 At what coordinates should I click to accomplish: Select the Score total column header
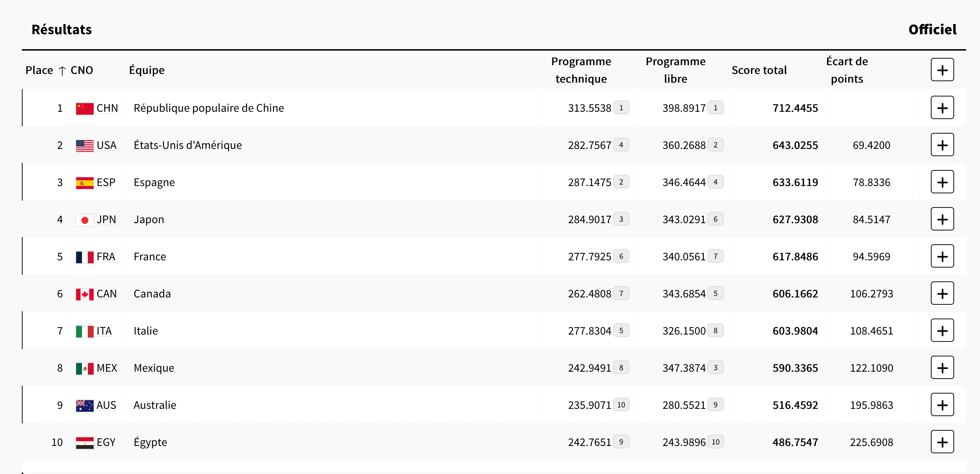759,70
